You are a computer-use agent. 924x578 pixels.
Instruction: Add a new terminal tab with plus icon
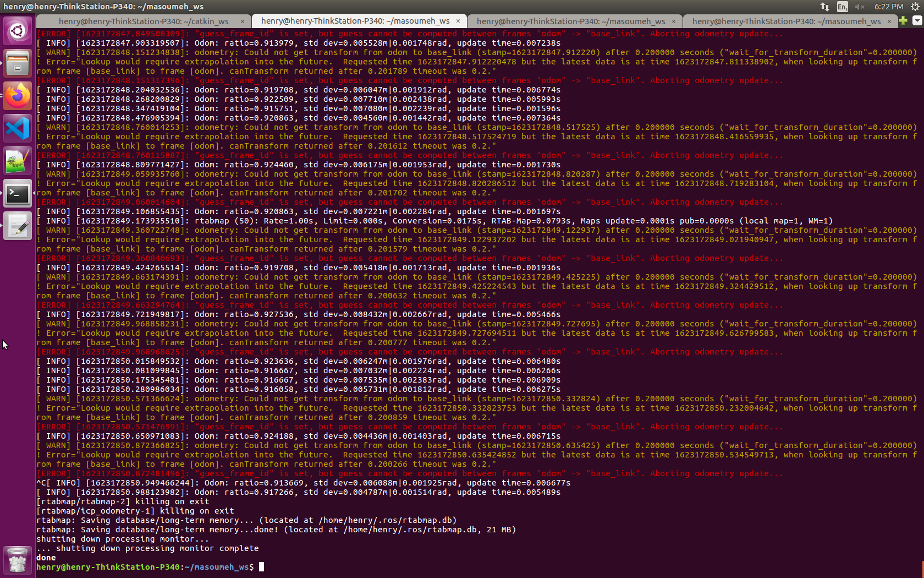click(x=903, y=21)
